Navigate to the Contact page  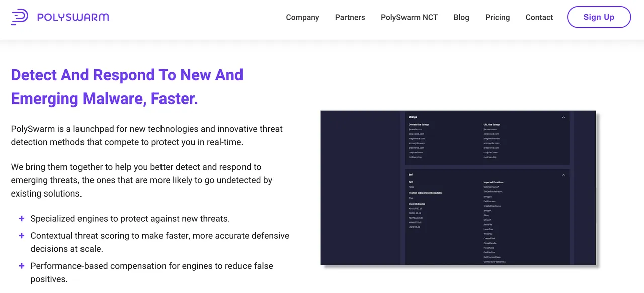click(539, 17)
